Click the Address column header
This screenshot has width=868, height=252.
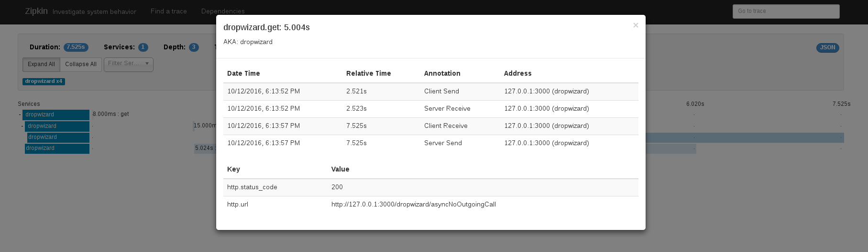517,73
